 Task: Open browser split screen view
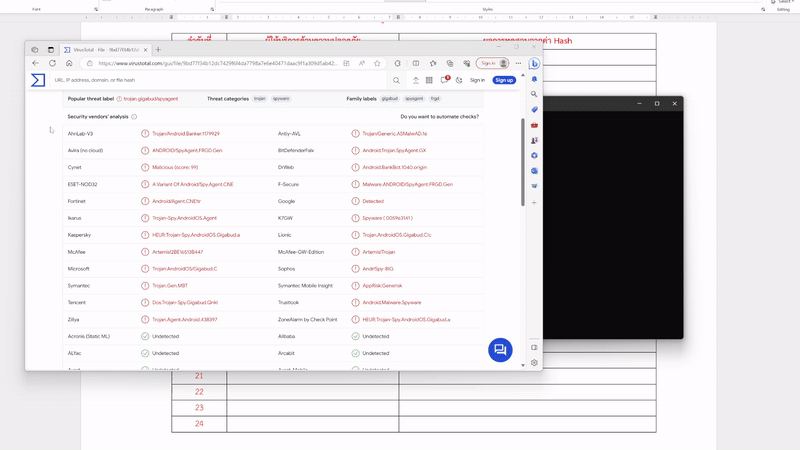coord(416,63)
